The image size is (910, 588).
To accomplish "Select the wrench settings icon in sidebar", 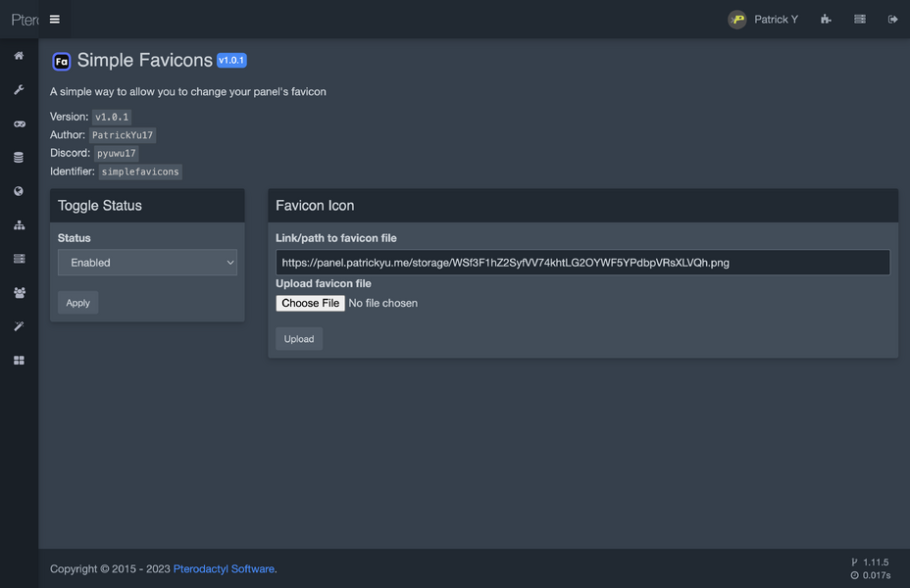I will tap(19, 89).
